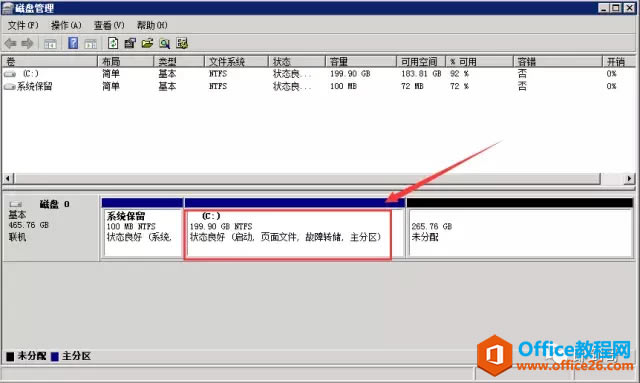Sort by the 文件系统 column header
This screenshot has height=383, width=640.
point(236,62)
